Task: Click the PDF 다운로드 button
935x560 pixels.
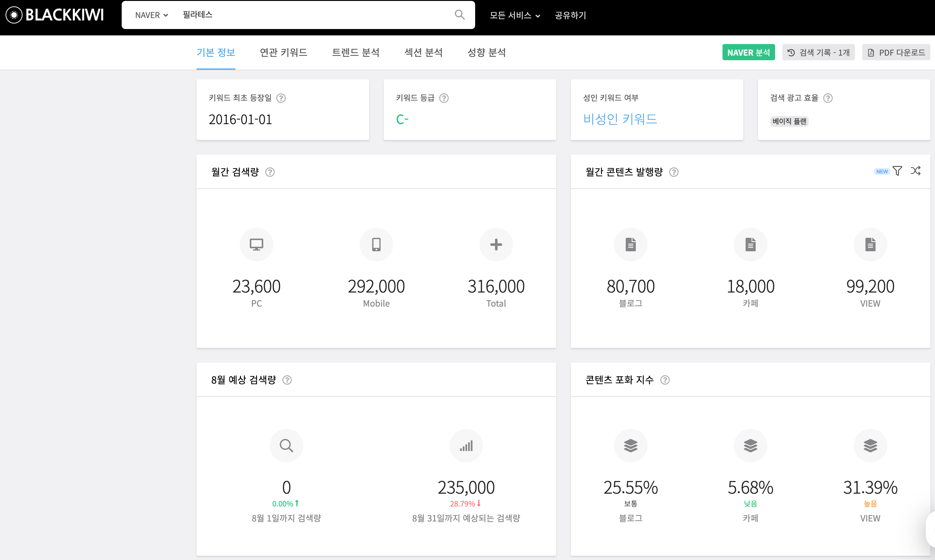Action: click(x=896, y=53)
